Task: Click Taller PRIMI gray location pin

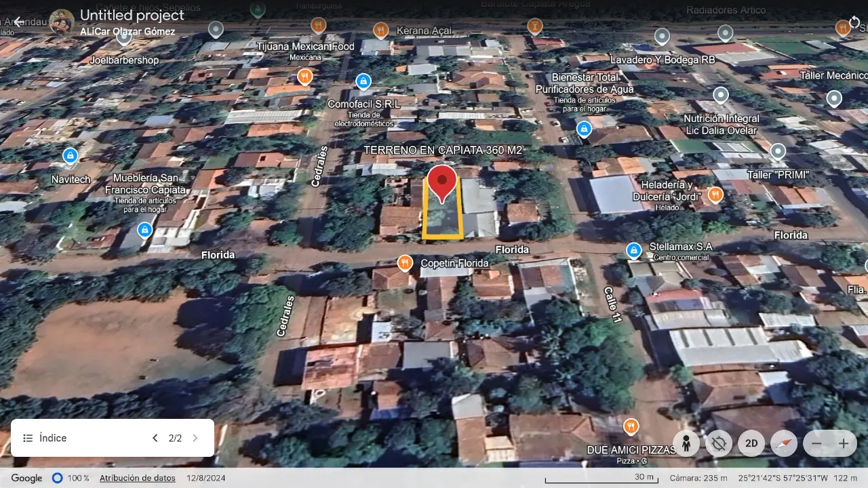Action: pyautogui.click(x=778, y=151)
